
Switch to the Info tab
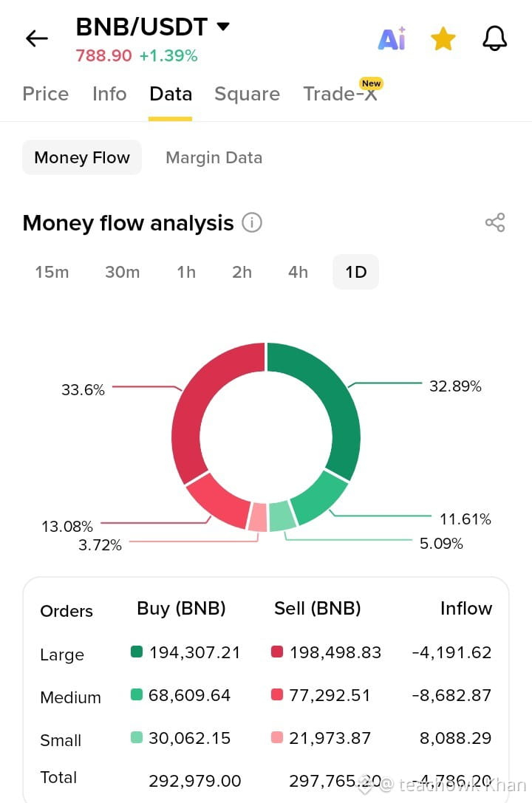tap(109, 94)
